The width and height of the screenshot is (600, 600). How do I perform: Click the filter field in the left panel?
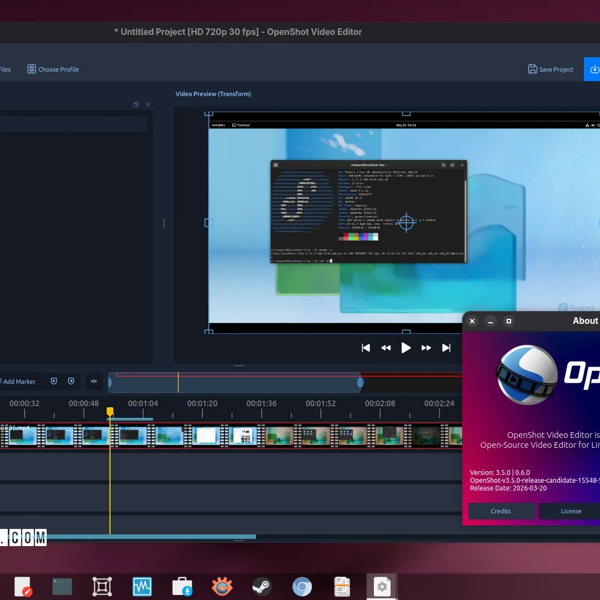[73, 124]
